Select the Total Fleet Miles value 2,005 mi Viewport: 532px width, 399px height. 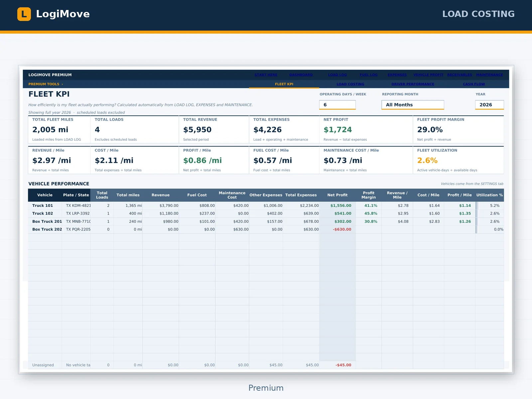click(50, 130)
